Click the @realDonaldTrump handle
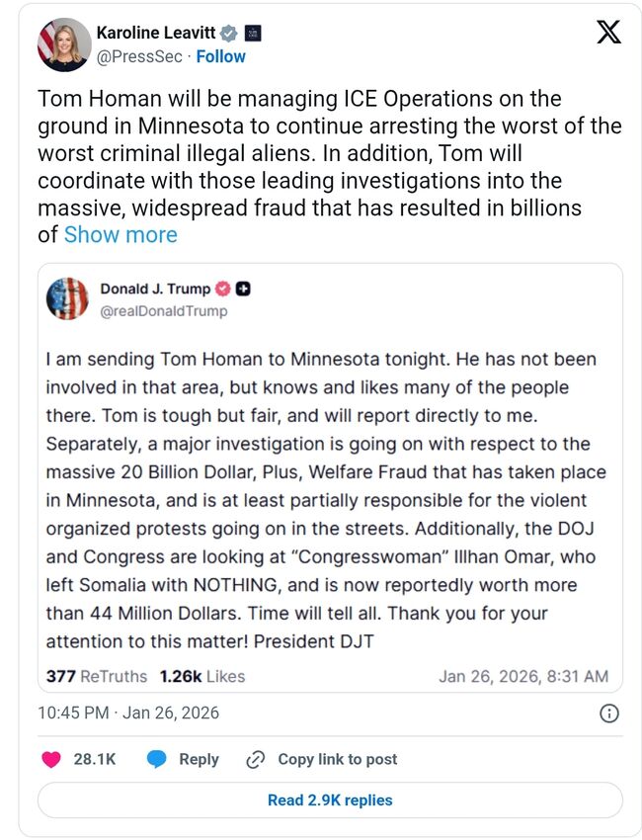Screen dimensions: 642x840 163,311
